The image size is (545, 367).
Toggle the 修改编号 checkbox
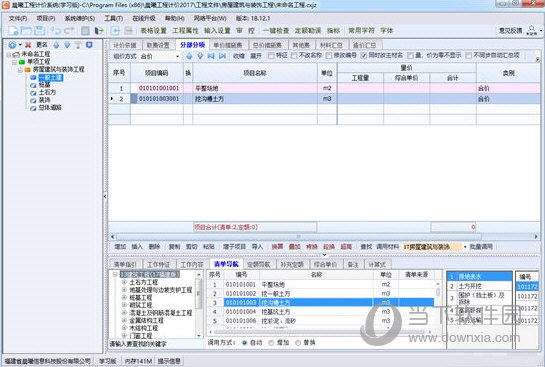(x=329, y=56)
